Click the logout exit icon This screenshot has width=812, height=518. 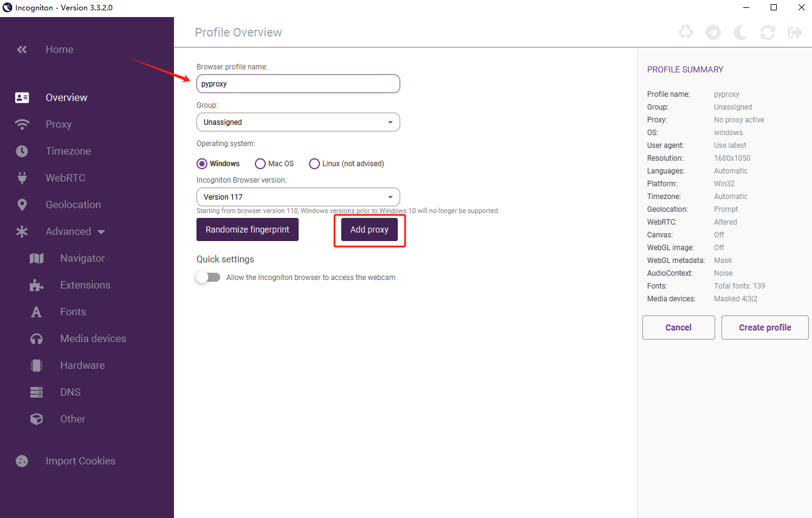795,32
